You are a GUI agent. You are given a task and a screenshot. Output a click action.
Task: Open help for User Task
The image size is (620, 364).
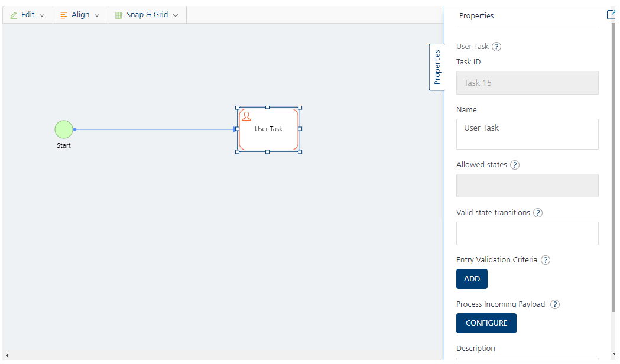point(496,47)
